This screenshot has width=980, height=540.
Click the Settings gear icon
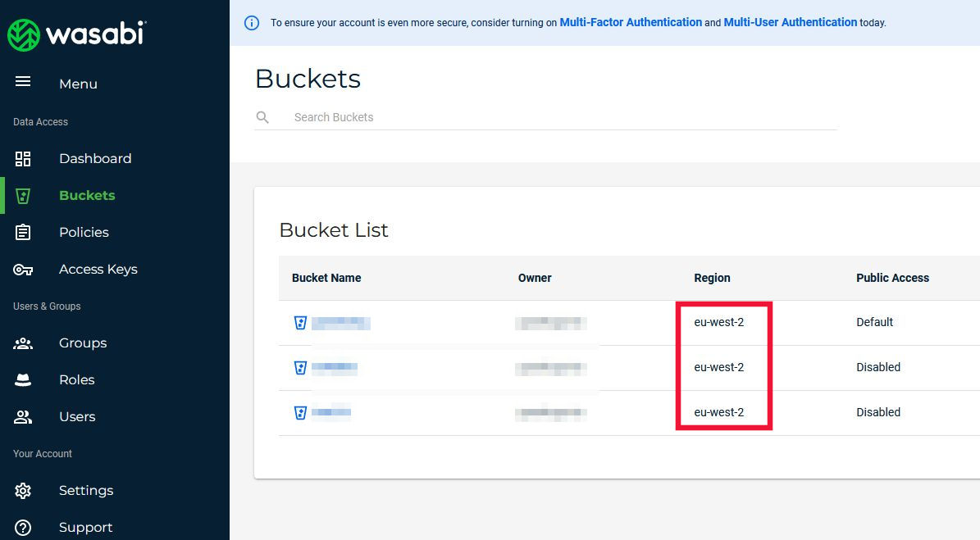coord(23,491)
